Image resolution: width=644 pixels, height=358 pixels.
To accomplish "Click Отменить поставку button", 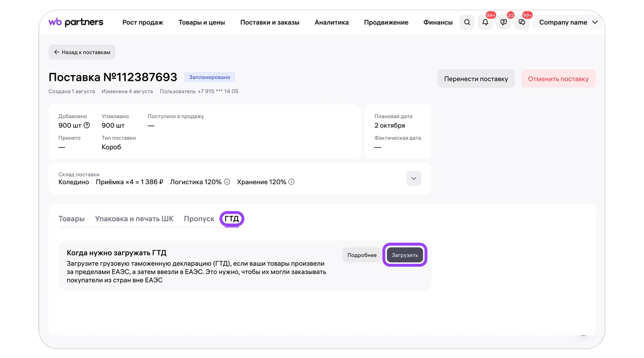I will coord(558,79).
